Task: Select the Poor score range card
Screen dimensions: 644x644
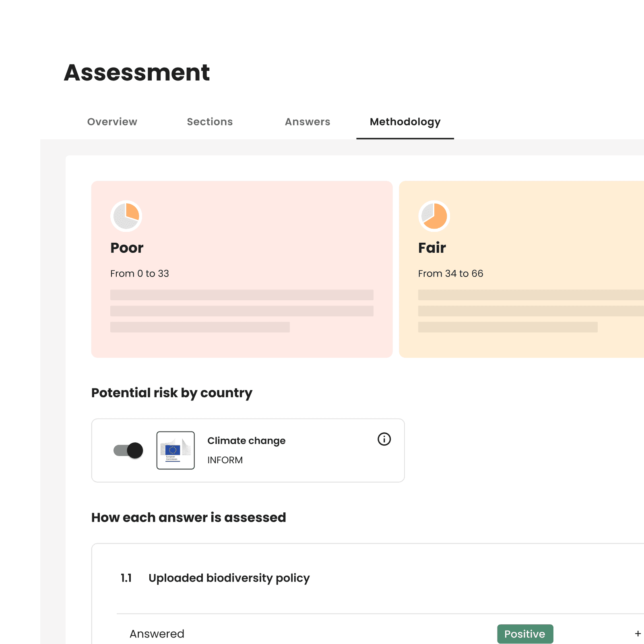Action: tap(242, 269)
